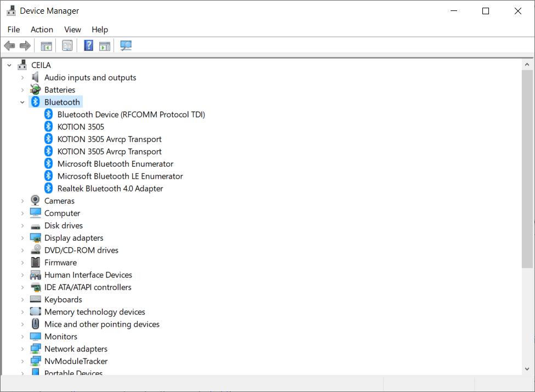Screen dimensions: 535x392
Task: Click the DVD/CD-ROM drives disc icon
Action: (x=36, y=250)
